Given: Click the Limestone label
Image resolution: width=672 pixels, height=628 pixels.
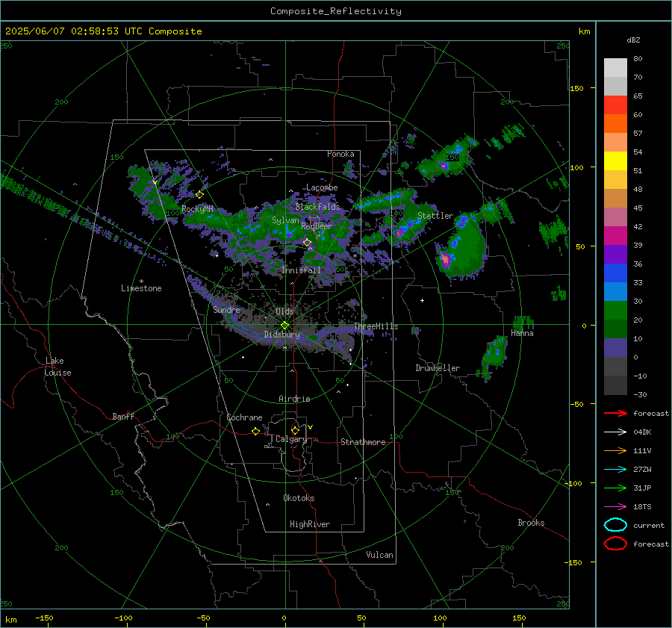Looking at the screenshot, I should tap(141, 288).
